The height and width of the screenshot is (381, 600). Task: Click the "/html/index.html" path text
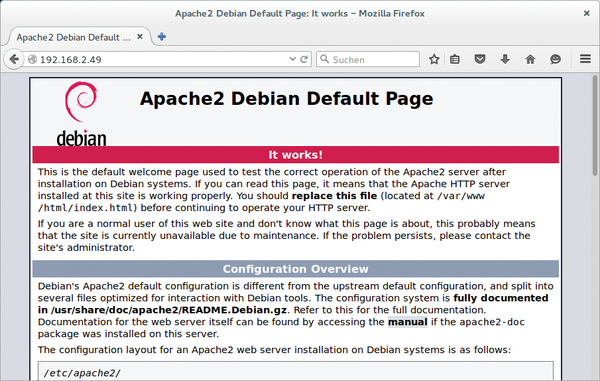tap(85, 208)
